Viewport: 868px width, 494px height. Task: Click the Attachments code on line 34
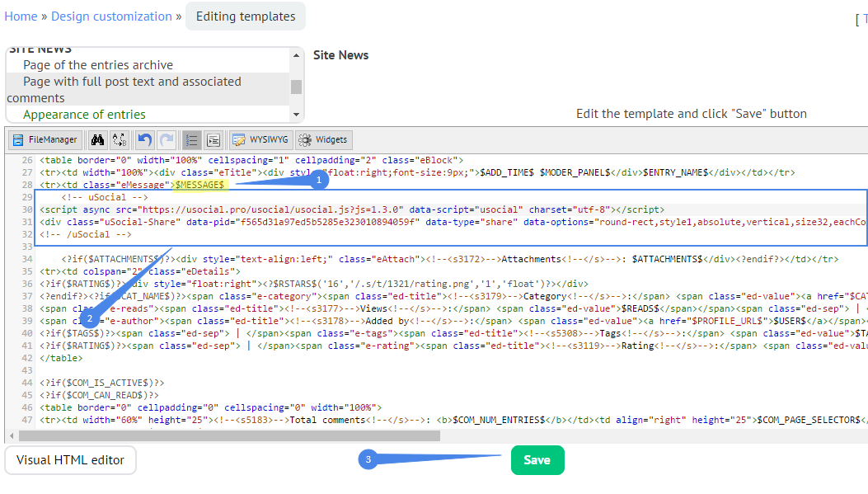pyautogui.click(x=449, y=259)
